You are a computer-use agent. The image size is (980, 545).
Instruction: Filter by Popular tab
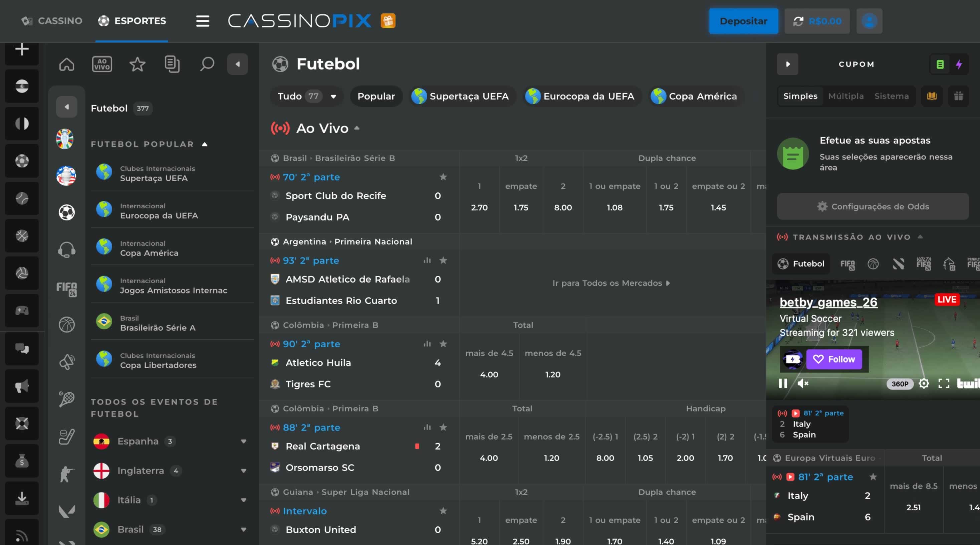tap(376, 96)
